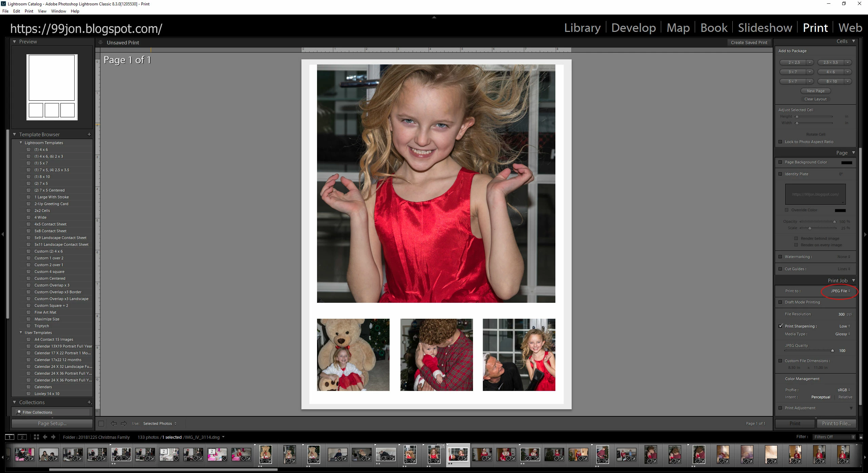Click the filmstrip forward navigation arrow
868x473 pixels.
pos(53,437)
